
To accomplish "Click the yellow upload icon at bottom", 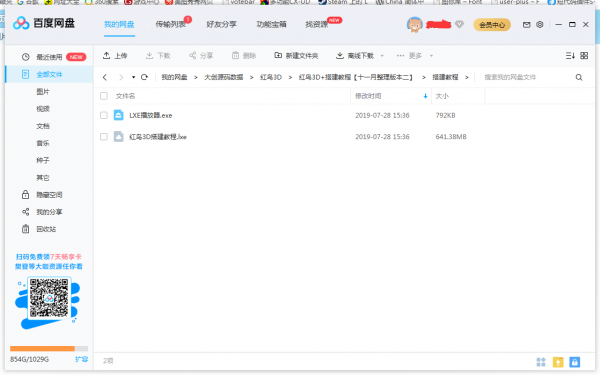I will pyautogui.click(x=558, y=362).
